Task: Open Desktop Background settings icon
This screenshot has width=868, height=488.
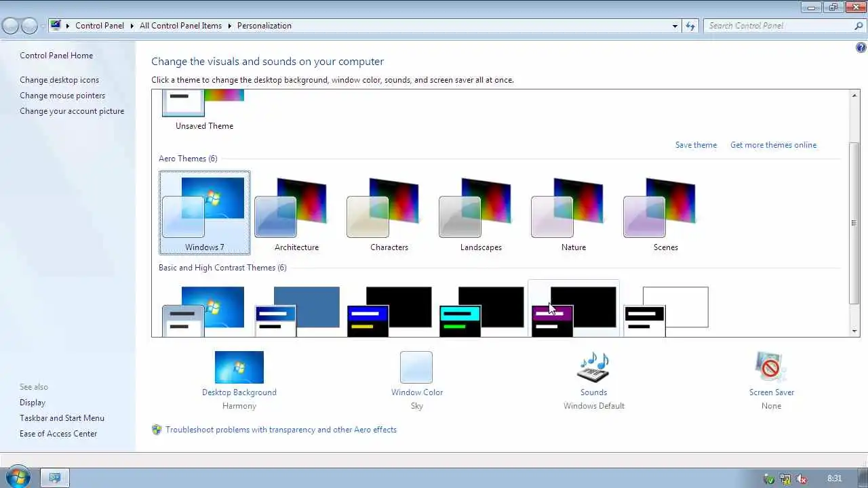Action: (x=239, y=367)
